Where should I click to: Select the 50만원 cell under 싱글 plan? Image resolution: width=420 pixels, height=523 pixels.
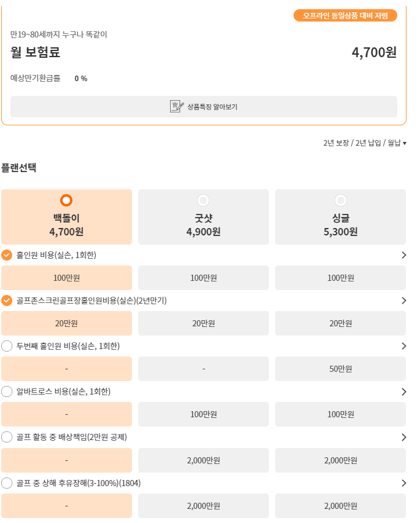point(340,368)
